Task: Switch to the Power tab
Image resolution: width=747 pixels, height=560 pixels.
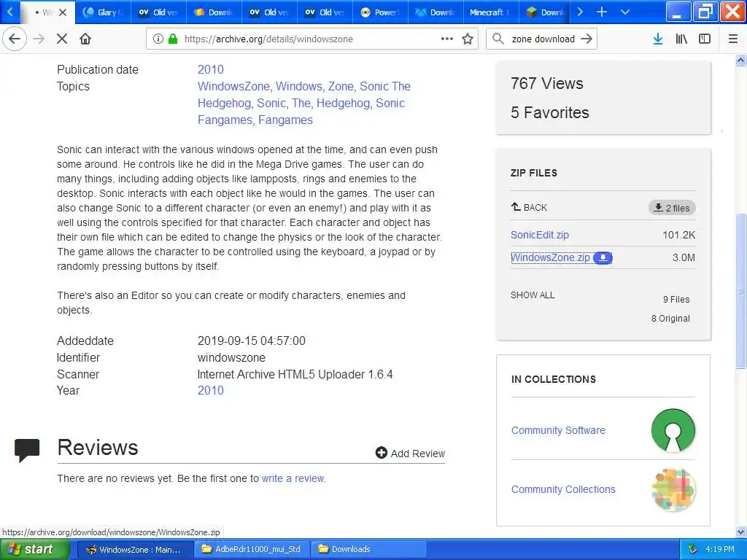Action: (380, 12)
